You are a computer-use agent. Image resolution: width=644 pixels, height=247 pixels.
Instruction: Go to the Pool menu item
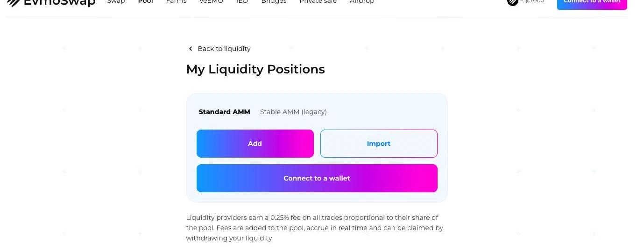point(146,2)
